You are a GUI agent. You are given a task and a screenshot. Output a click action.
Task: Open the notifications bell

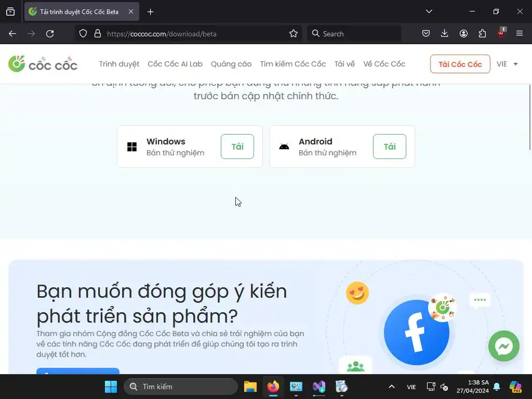(x=497, y=387)
